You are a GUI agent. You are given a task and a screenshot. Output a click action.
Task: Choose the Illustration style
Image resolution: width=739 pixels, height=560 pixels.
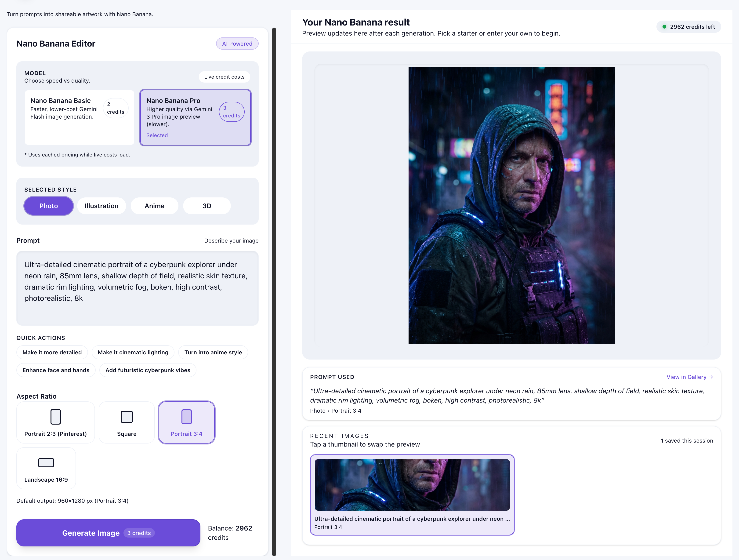point(101,206)
